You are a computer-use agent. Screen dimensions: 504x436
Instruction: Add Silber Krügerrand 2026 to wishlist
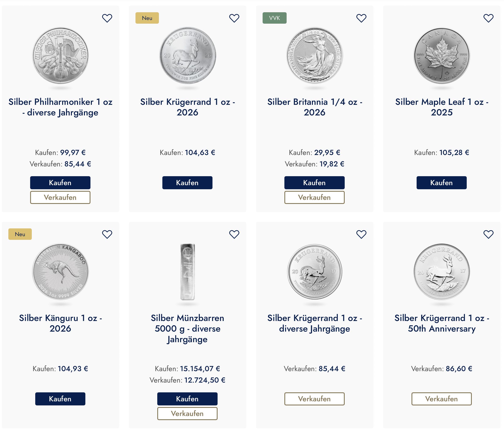[234, 18]
